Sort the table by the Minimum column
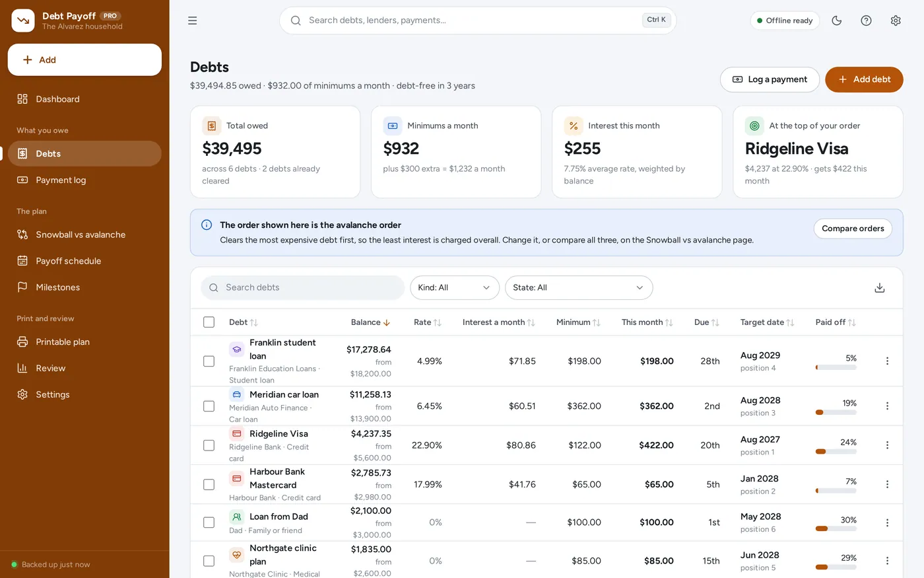The height and width of the screenshot is (578, 924). [x=578, y=322]
